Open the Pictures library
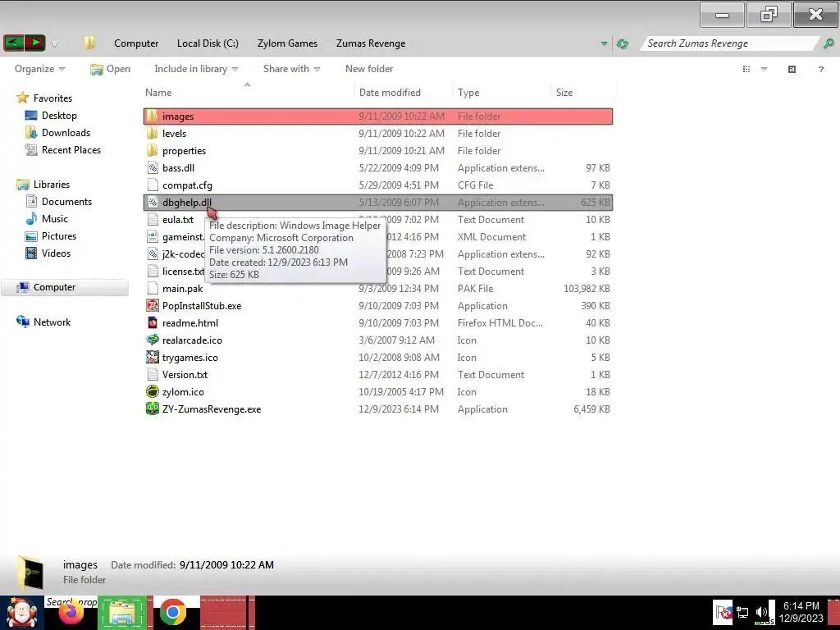840x630 pixels. pos(59,235)
